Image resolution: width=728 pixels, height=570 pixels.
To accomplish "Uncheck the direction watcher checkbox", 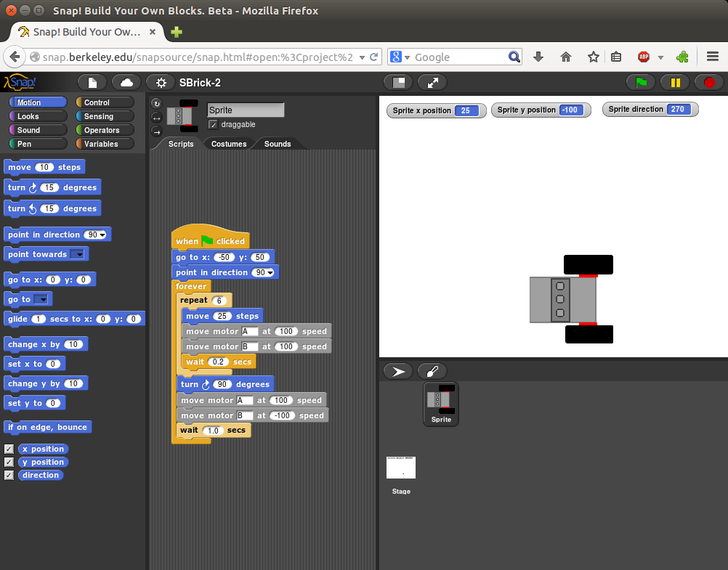I will tap(9, 475).
